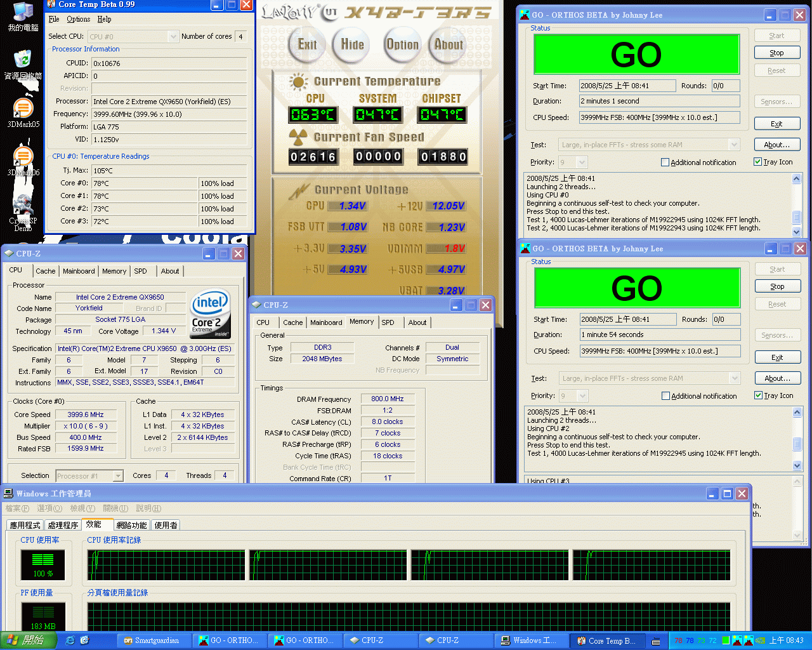
Task: Click the Hide button in Smartguardian
Action: point(352,44)
